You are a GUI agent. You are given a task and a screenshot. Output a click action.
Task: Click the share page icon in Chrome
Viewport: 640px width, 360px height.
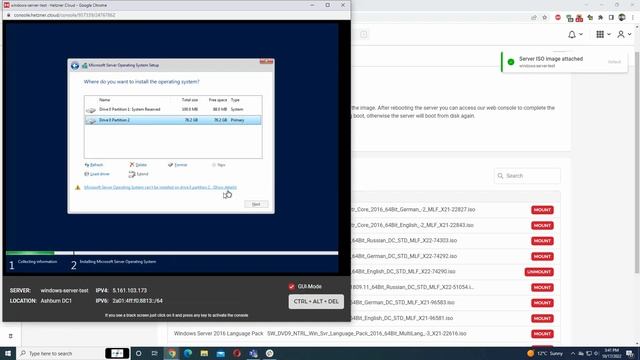click(534, 18)
